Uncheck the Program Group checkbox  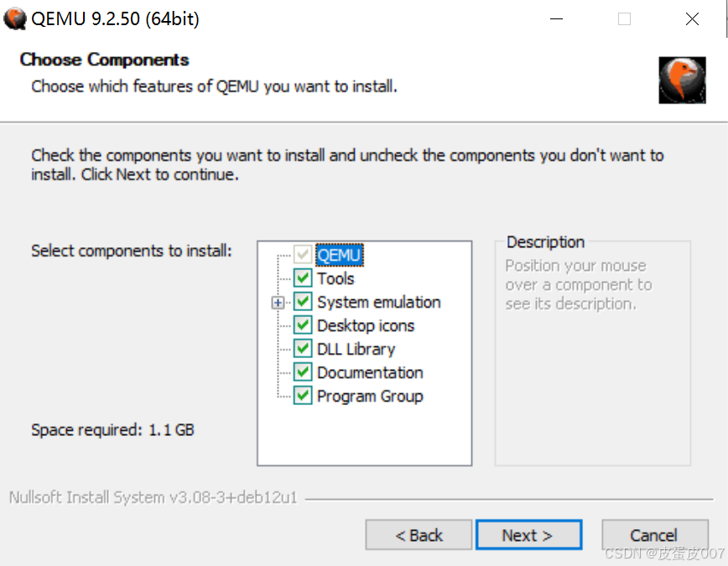tap(303, 396)
